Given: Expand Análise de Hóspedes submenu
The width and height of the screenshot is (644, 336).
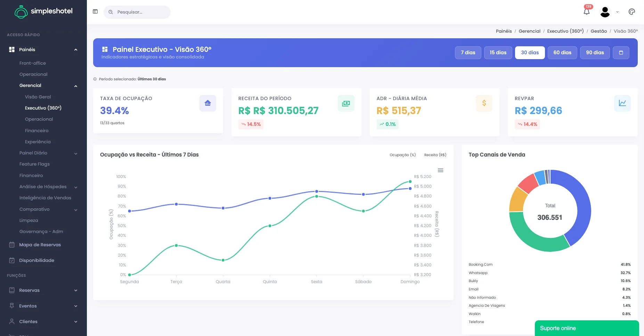Looking at the screenshot, I should click(x=76, y=187).
